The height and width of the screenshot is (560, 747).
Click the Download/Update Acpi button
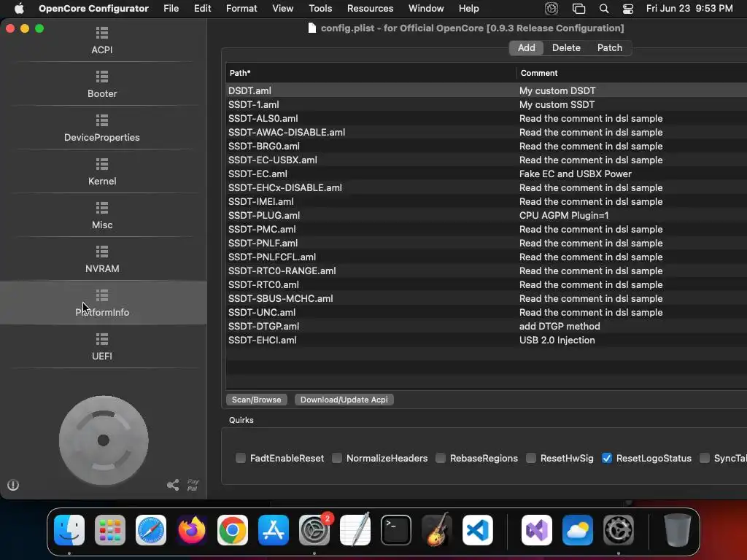344,400
